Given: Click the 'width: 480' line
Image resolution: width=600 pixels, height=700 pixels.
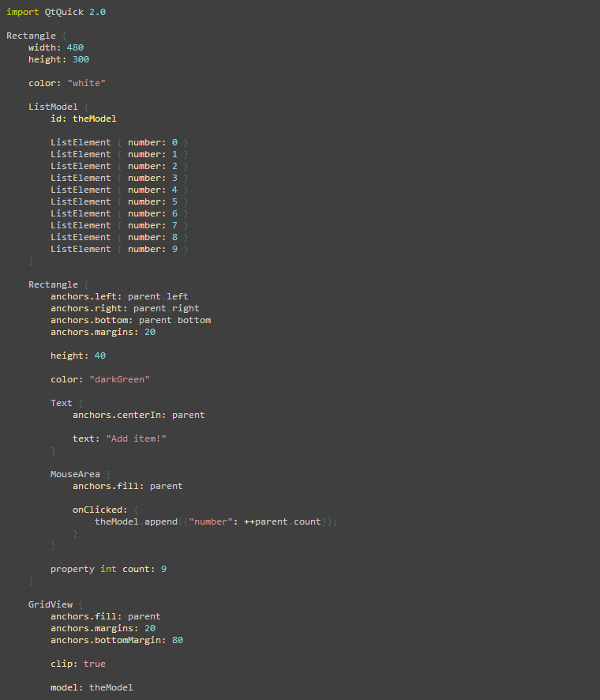Looking at the screenshot, I should (x=56, y=47).
